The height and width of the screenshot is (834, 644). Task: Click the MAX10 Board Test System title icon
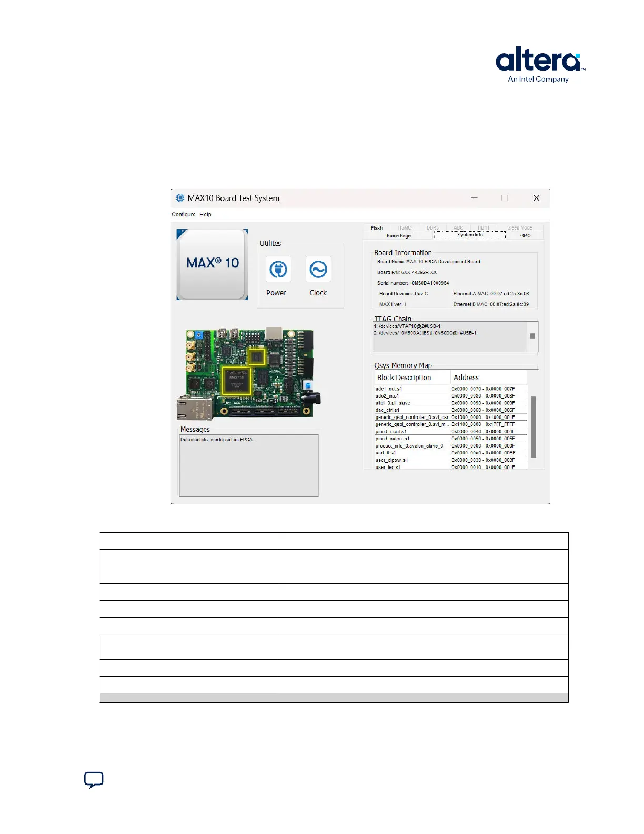click(x=180, y=198)
